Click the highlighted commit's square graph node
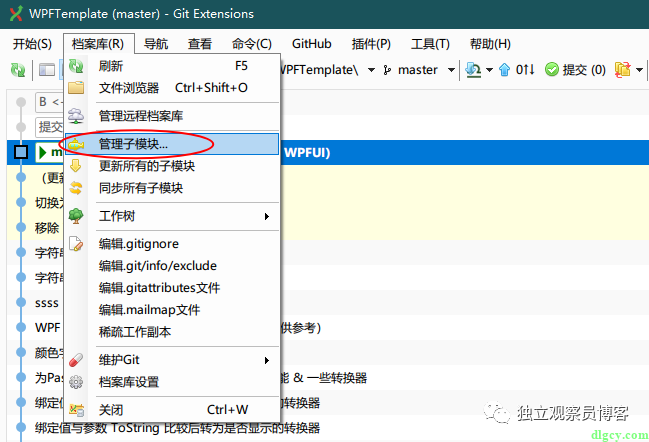This screenshot has height=442, width=649. pyautogui.click(x=21, y=152)
